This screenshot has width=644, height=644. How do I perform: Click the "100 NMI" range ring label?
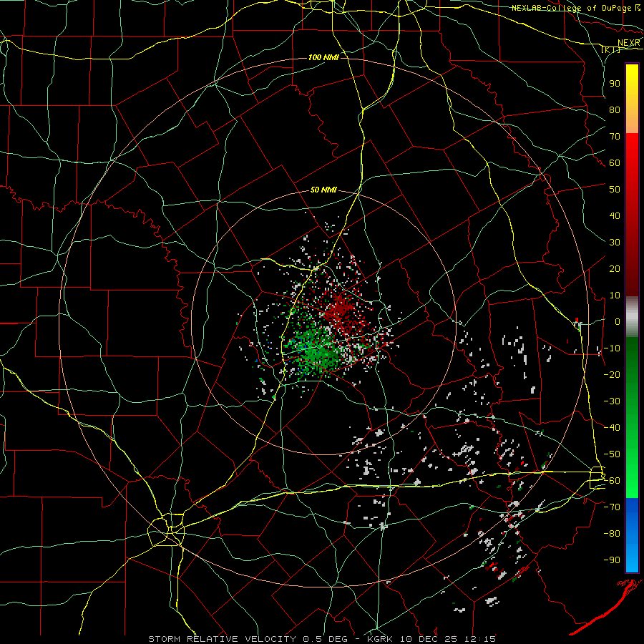tap(323, 57)
